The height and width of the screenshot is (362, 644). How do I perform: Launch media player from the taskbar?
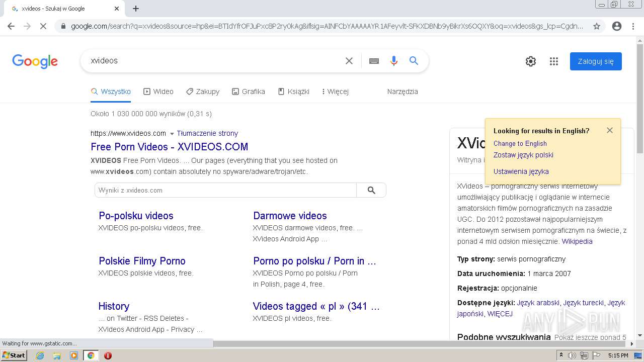(x=74, y=355)
